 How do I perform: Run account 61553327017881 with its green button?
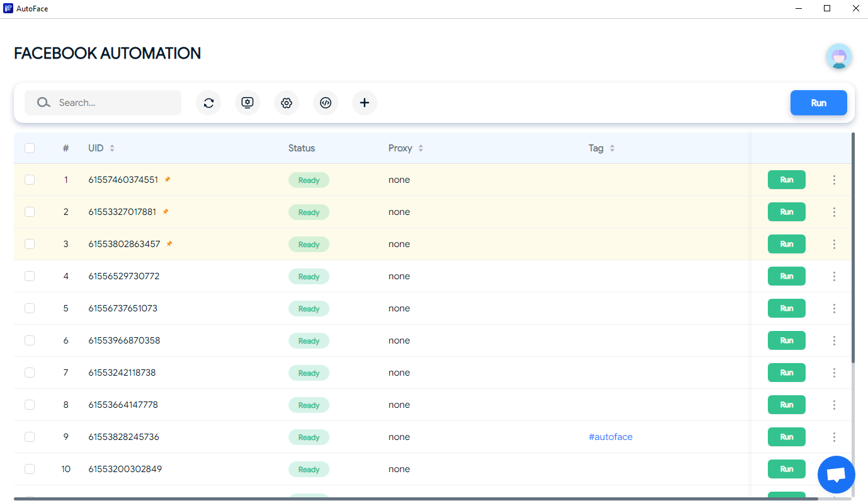787,212
